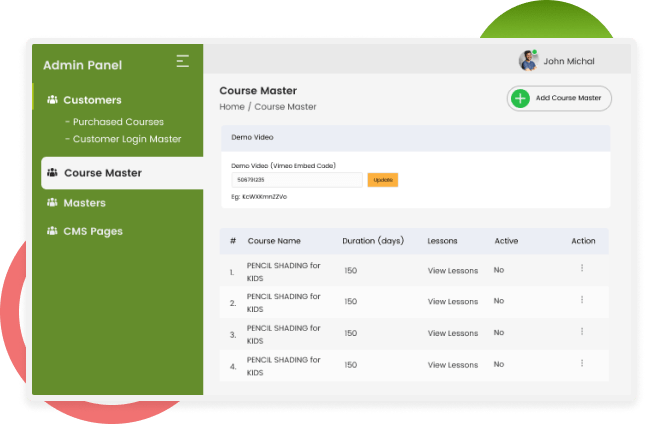Click the Demo Video panel header

tap(416, 138)
